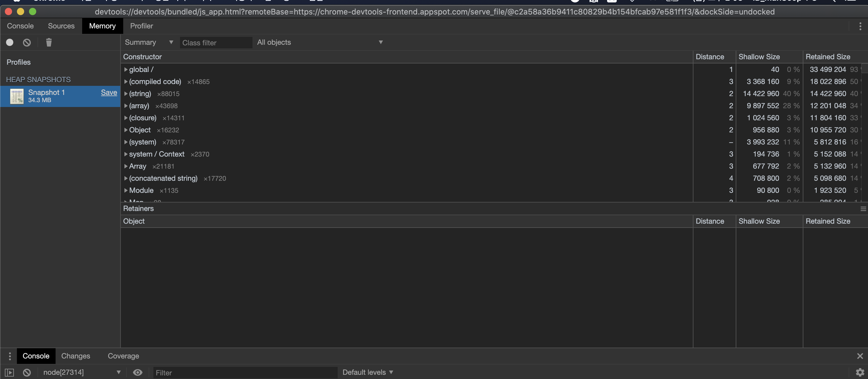Open the Summary view dropdown
The height and width of the screenshot is (379, 868).
coord(149,43)
